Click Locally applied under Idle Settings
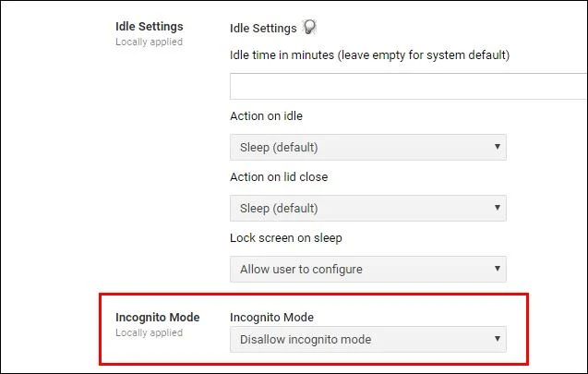 coord(149,42)
